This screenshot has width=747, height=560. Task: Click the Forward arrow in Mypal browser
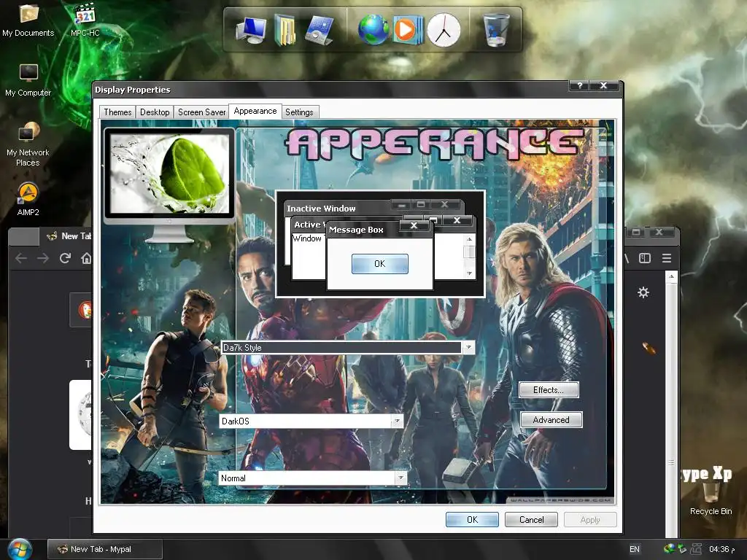(x=43, y=258)
